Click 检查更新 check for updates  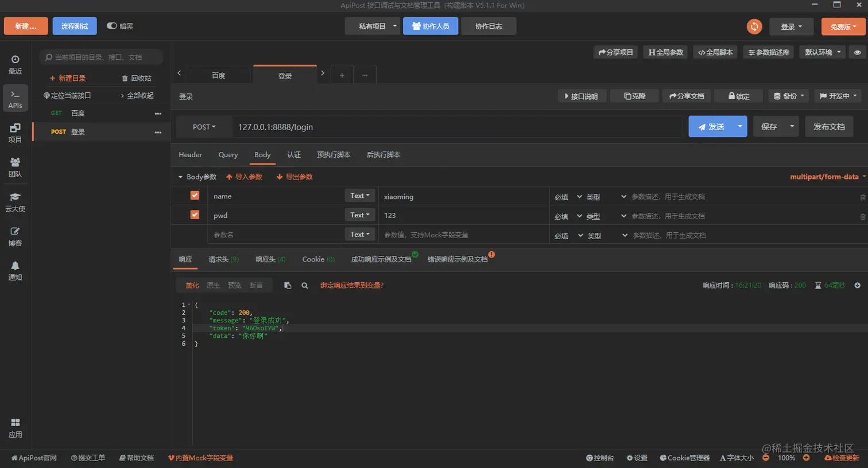[x=842, y=458]
